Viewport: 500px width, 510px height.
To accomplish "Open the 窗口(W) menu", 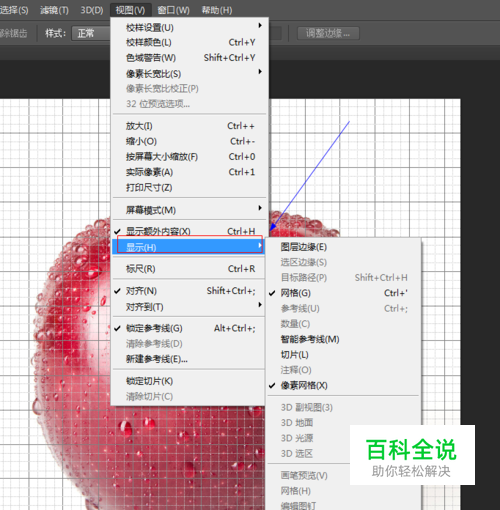I will 173,10.
